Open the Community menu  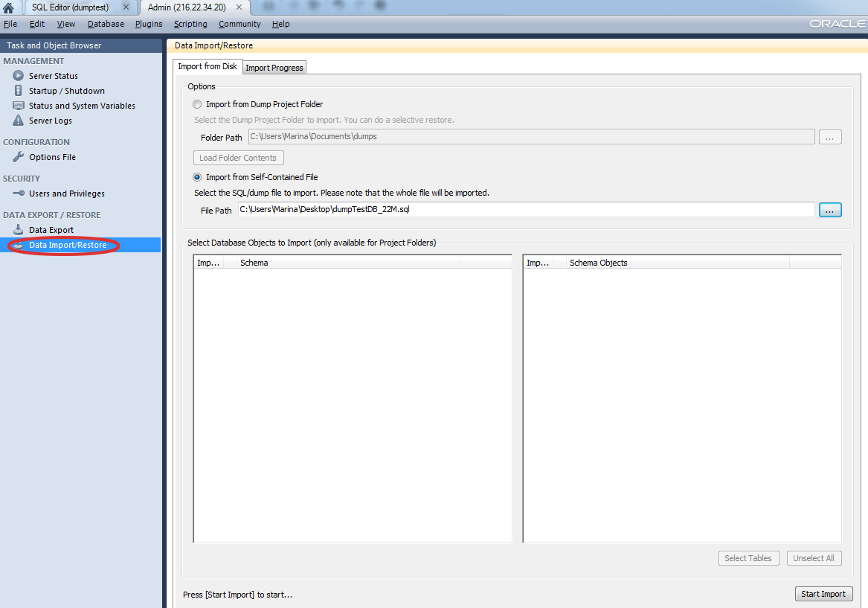pos(239,24)
